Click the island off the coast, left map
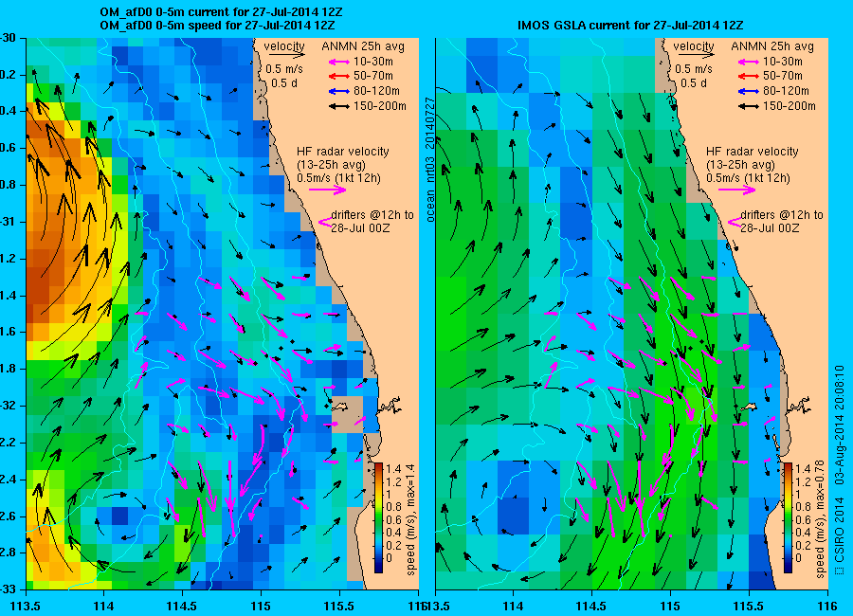Screen dimensions: 853x616 [x=340, y=407]
